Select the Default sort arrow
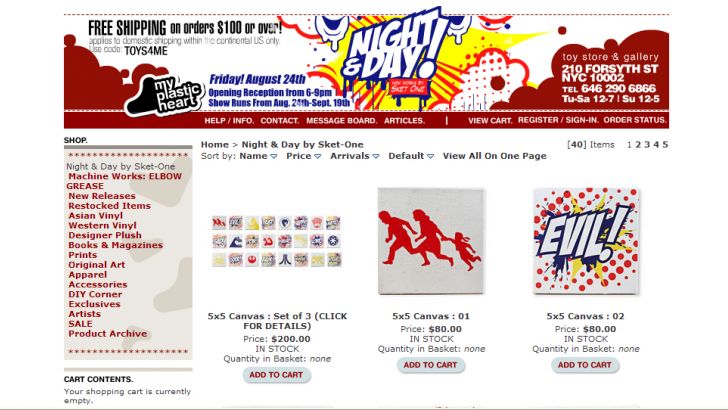The height and width of the screenshot is (410, 728). [x=430, y=156]
